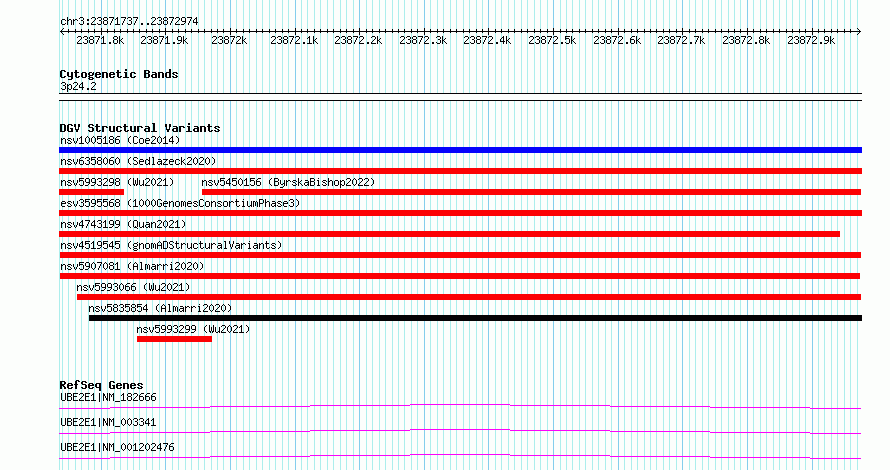Click the UBE2E1|NM_003341 transcript label

click(108, 422)
